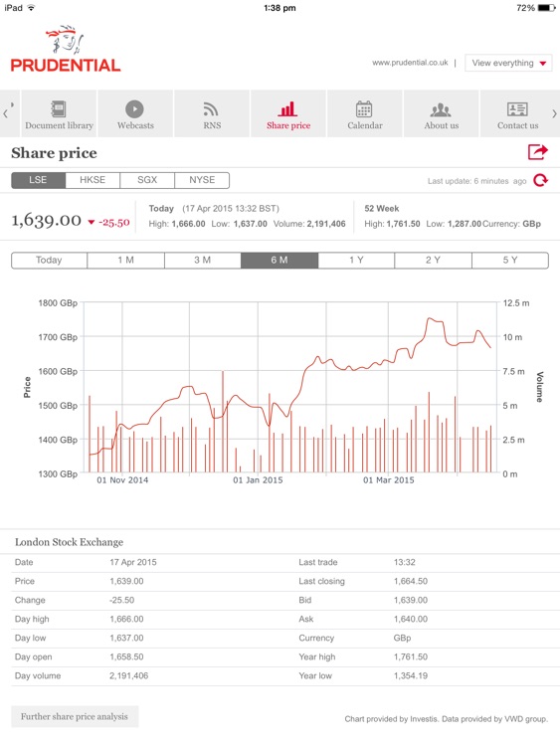This screenshot has width=560, height=746.
Task: Tap the 17 Apr 2015 Date value
Action: (133, 562)
